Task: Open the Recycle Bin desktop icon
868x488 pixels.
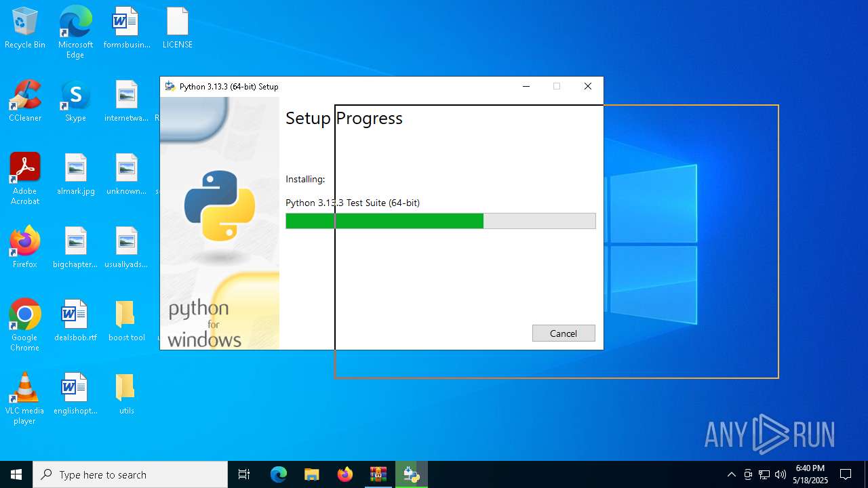Action: 25,28
